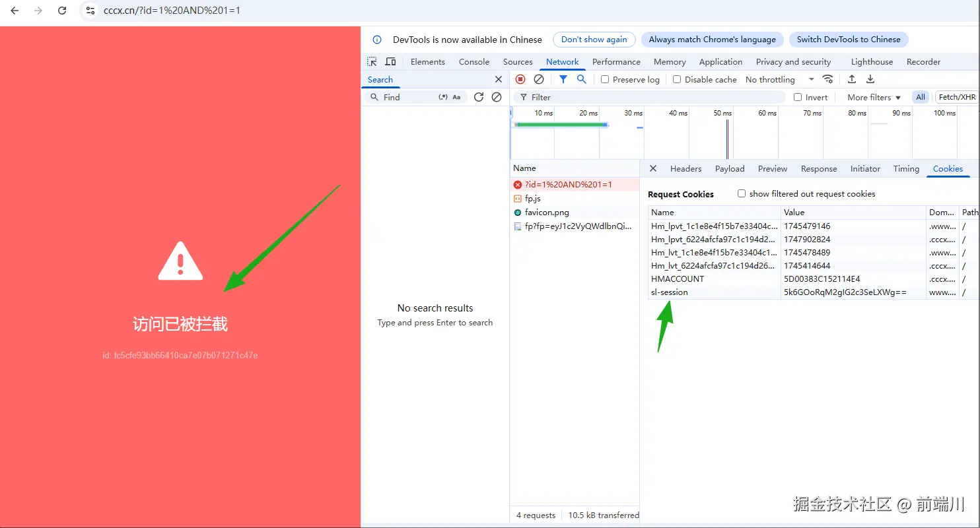Viewport: 980px width, 528px height.
Task: Sort cookies by Name column header
Action: coord(715,212)
